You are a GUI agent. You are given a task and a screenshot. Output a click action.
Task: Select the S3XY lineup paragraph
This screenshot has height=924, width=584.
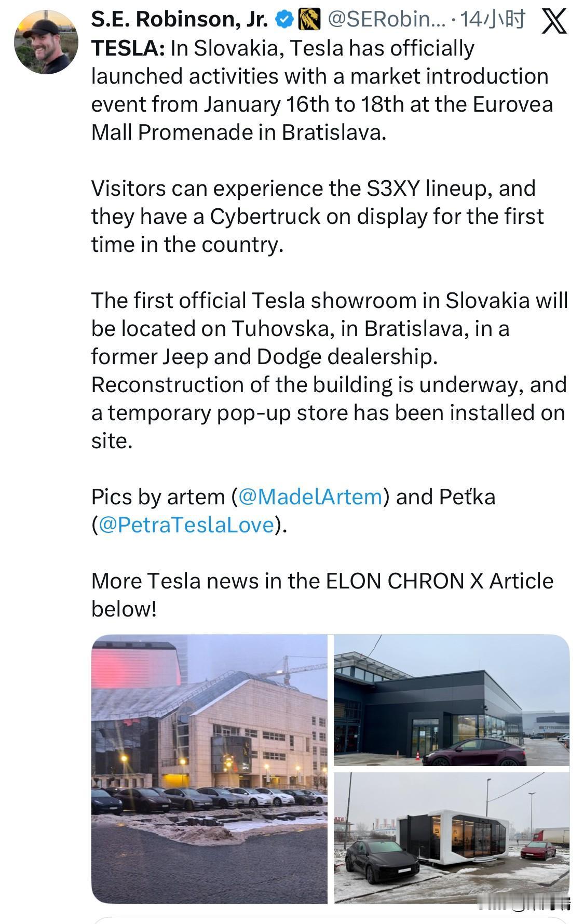tap(317, 216)
